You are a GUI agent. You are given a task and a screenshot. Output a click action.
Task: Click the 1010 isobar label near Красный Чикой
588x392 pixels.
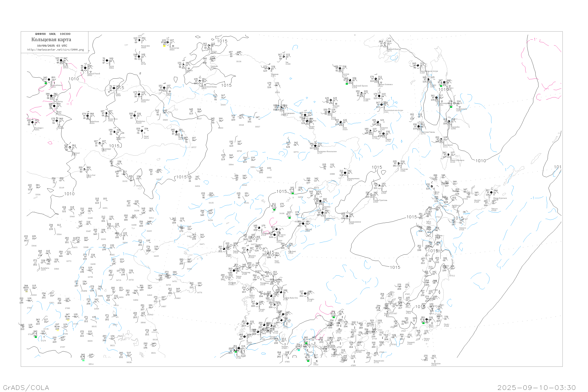pos(74,79)
